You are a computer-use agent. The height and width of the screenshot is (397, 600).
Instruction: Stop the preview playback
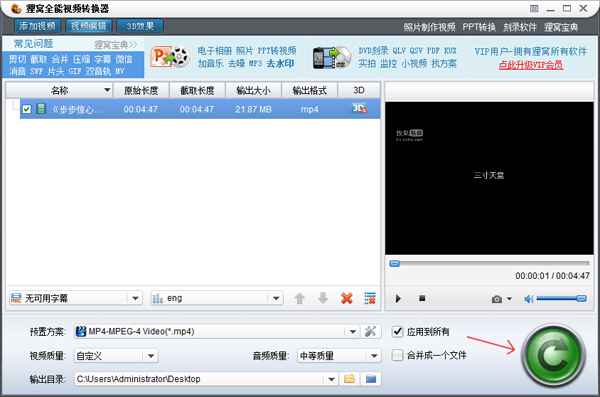pos(422,298)
